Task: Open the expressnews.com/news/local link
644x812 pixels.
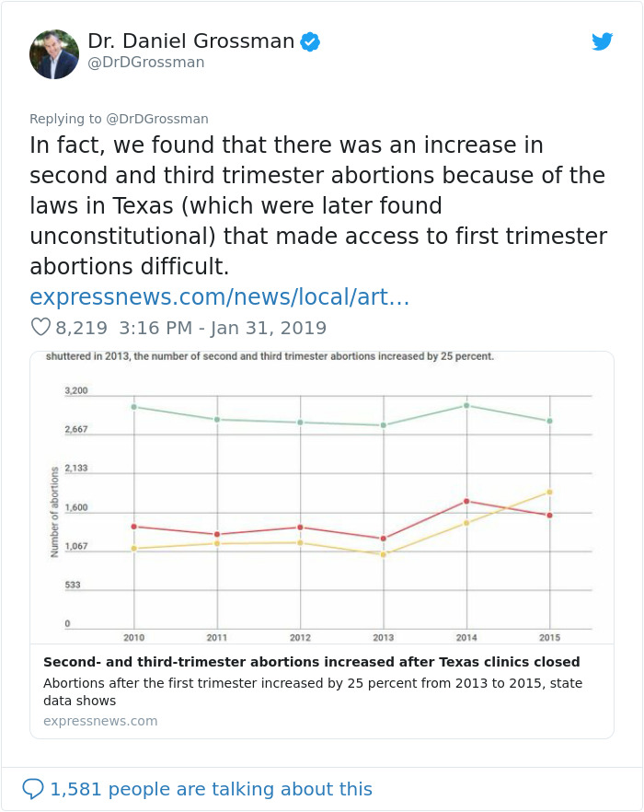Action: point(219,297)
